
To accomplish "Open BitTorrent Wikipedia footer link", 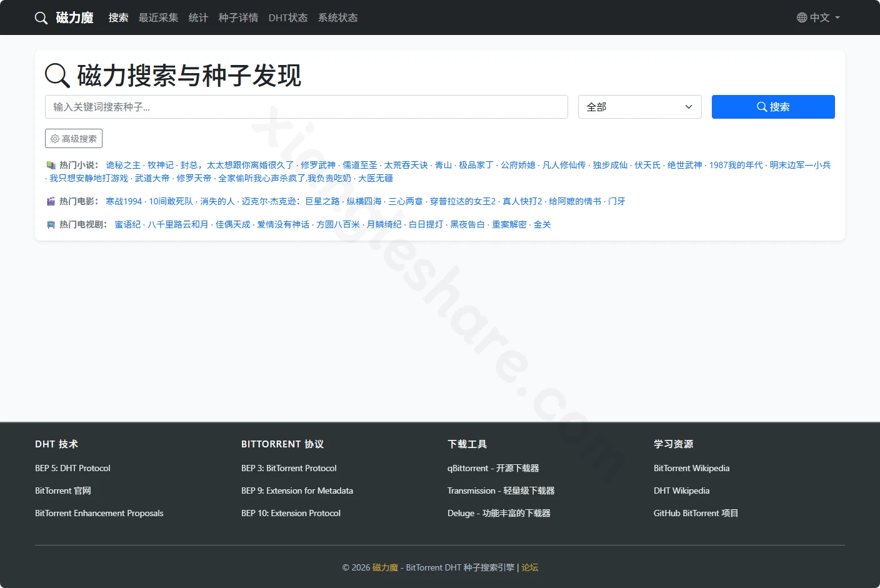I will 692,468.
